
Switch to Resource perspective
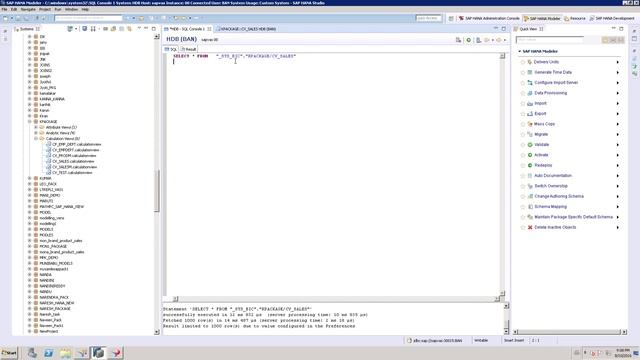click(x=575, y=18)
